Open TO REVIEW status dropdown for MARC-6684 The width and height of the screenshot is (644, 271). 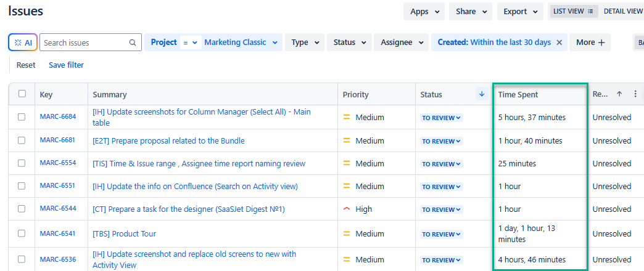point(442,118)
